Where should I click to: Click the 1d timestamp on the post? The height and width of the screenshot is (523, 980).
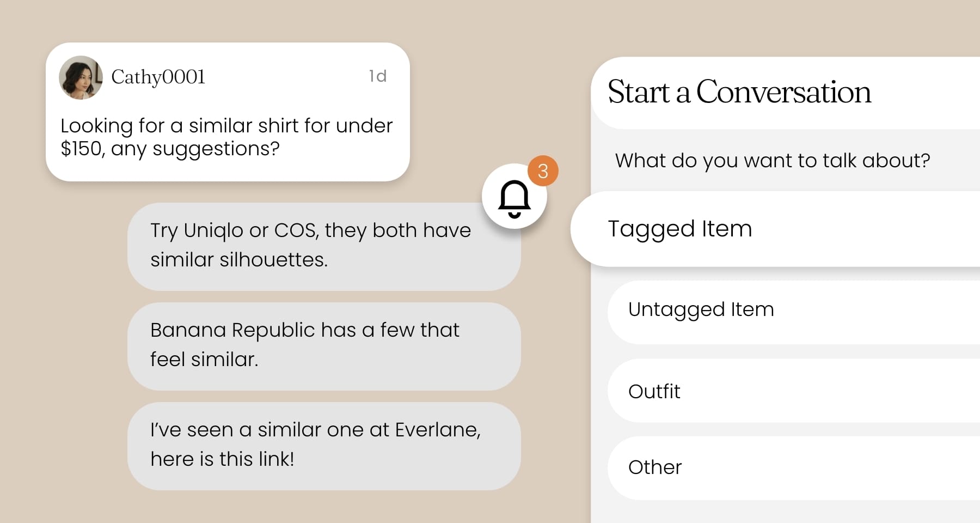pyautogui.click(x=377, y=76)
